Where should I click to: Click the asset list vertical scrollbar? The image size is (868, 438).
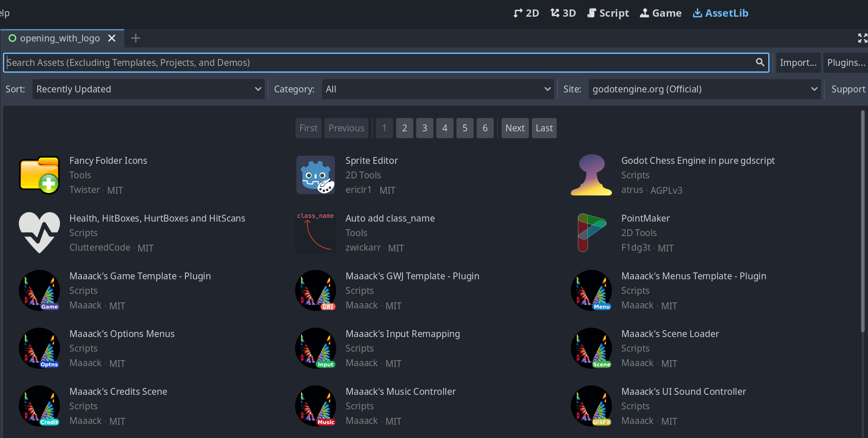coord(863,221)
